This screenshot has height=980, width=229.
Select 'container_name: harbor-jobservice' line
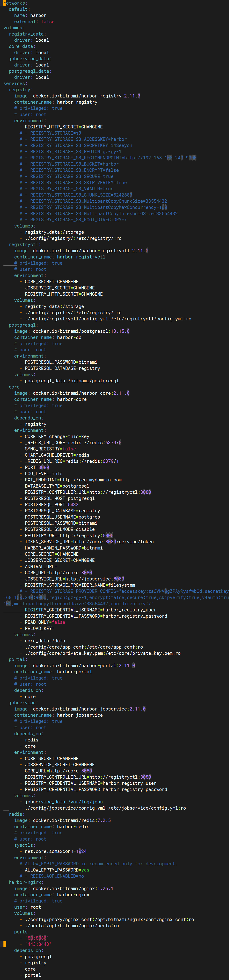[x=58, y=715]
